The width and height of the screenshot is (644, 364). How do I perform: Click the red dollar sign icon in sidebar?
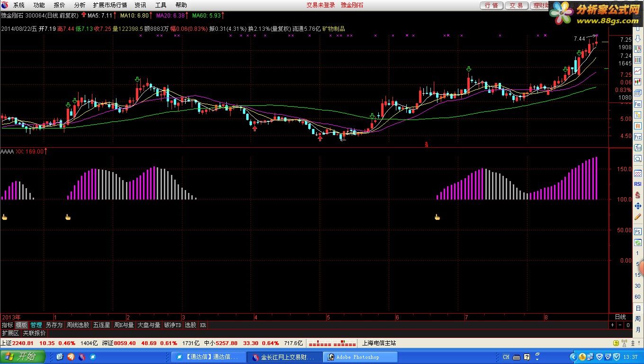tap(638, 195)
